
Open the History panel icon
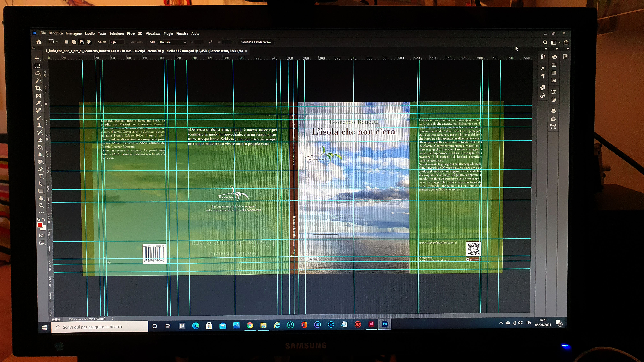tap(543, 57)
